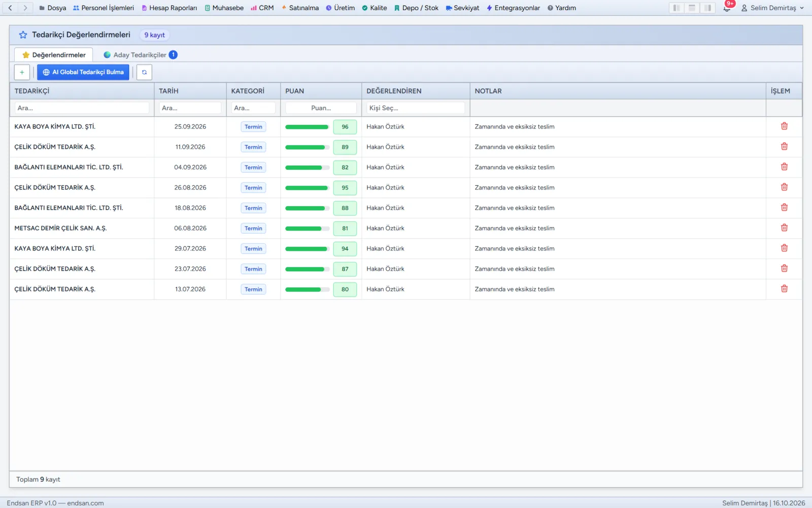Viewport: 812px width, 508px height.
Task: Open the Kalite menu
Action: pos(374,8)
